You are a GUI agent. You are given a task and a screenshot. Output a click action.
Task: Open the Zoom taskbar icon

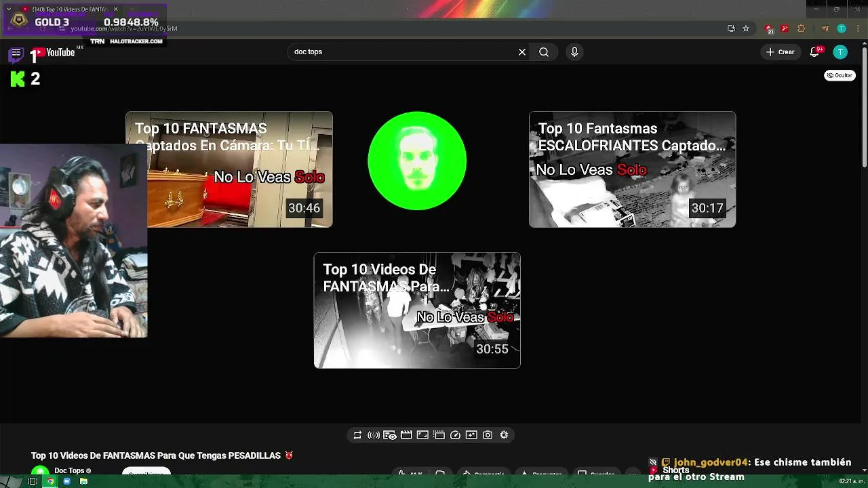(x=66, y=481)
